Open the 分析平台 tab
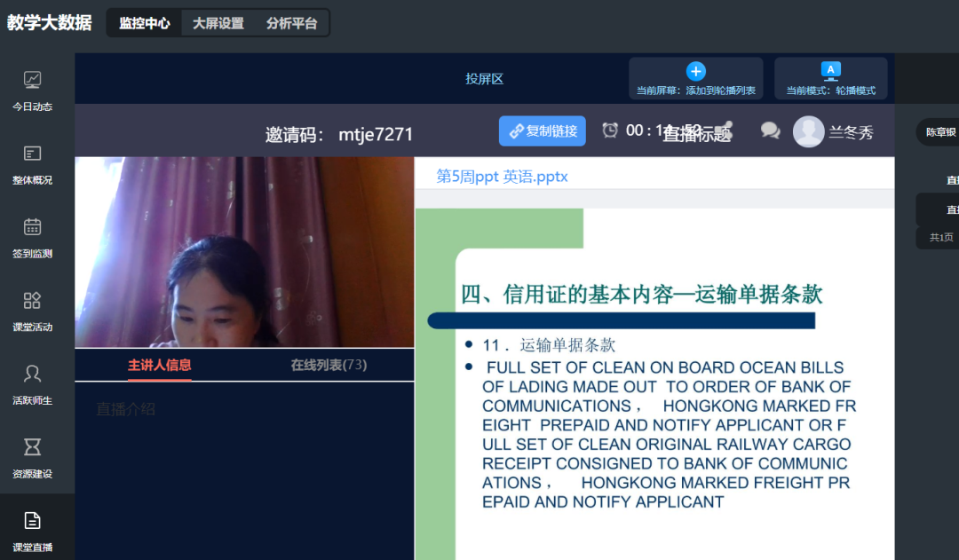Screen dimensions: 959x560 click(x=291, y=23)
